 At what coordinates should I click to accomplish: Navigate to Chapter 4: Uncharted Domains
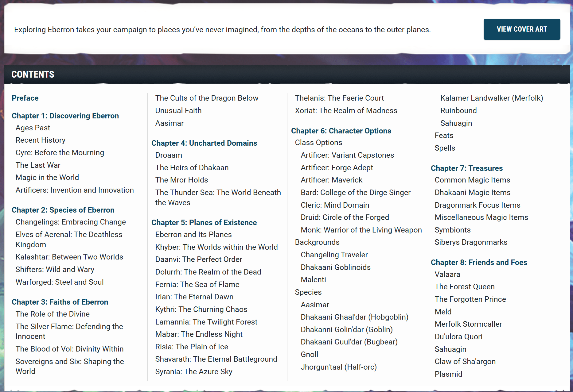click(204, 143)
